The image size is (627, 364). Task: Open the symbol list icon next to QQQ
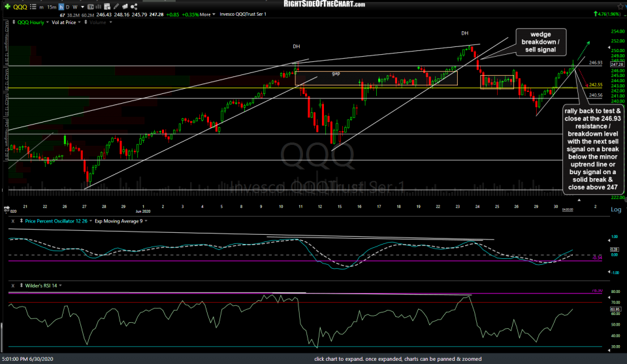point(33,7)
